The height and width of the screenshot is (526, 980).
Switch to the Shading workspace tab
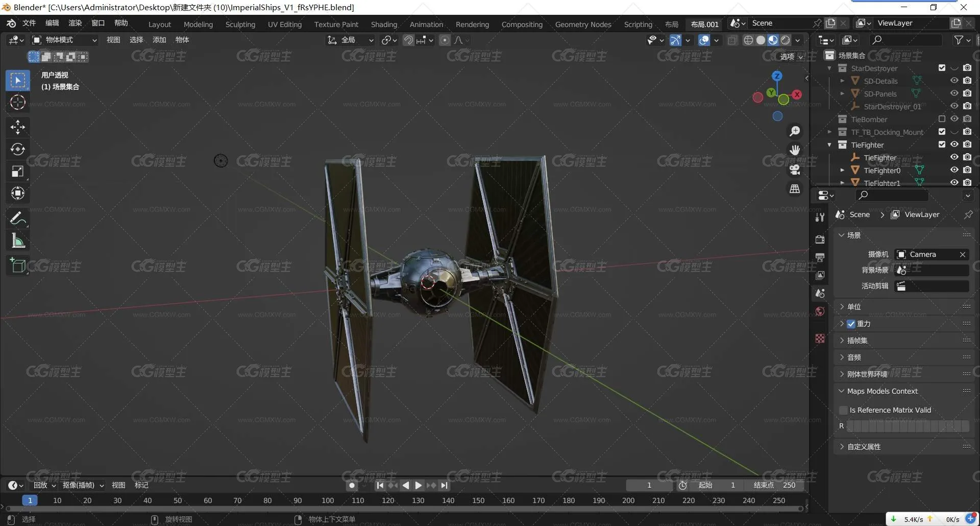384,25
